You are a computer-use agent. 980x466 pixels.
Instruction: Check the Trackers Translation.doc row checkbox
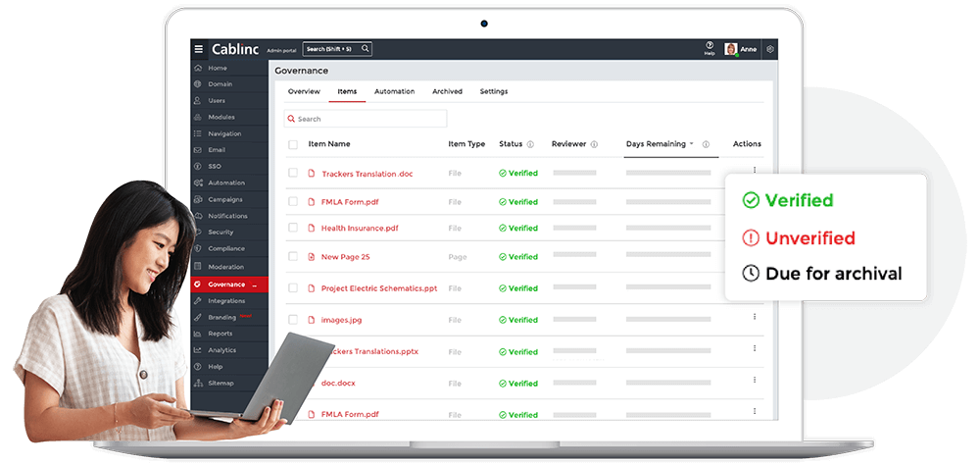coord(292,173)
